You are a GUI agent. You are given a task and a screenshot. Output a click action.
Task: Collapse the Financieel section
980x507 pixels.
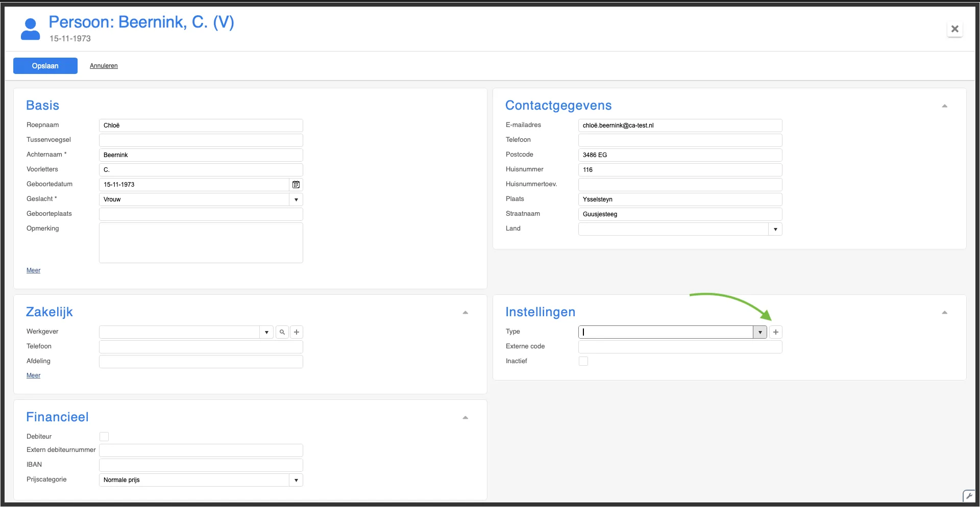tap(465, 418)
